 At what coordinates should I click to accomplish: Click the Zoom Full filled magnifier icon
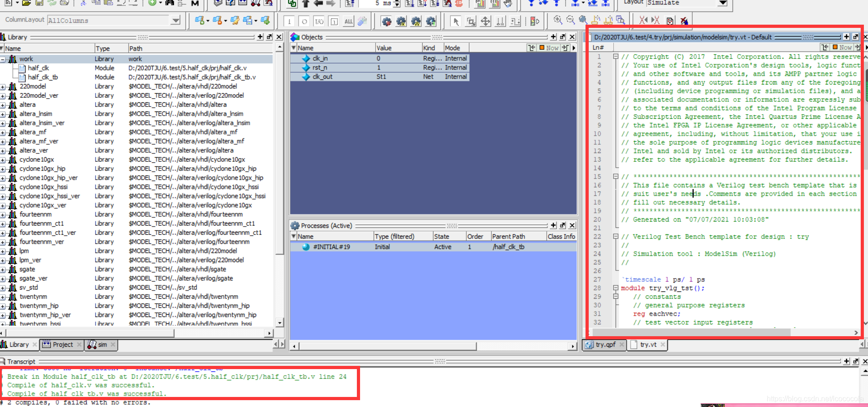pyautogui.click(x=583, y=20)
